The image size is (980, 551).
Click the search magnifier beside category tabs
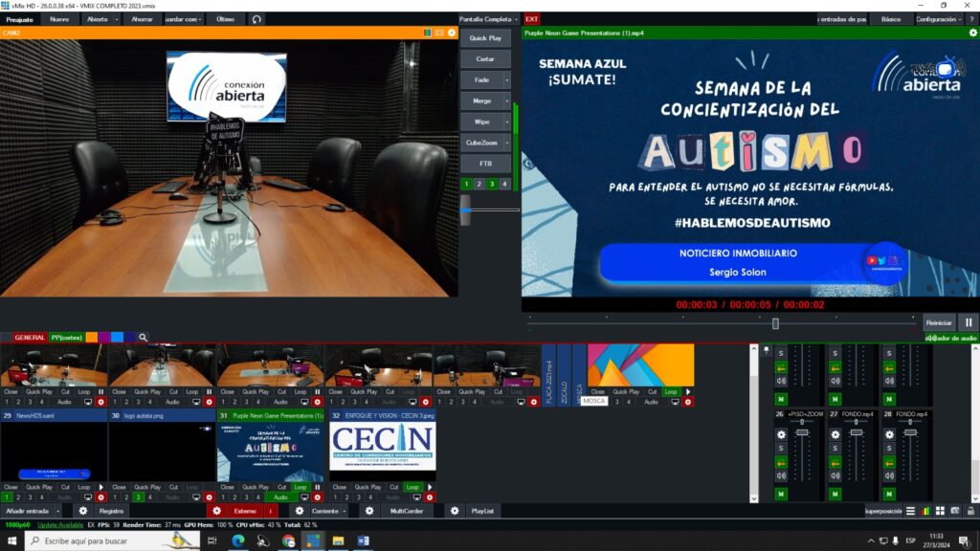[143, 338]
